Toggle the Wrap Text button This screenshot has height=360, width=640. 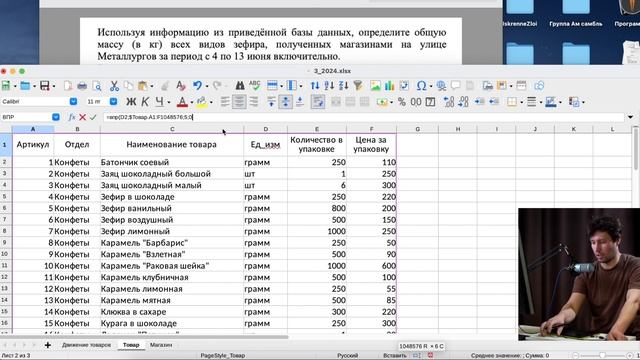point(318,102)
